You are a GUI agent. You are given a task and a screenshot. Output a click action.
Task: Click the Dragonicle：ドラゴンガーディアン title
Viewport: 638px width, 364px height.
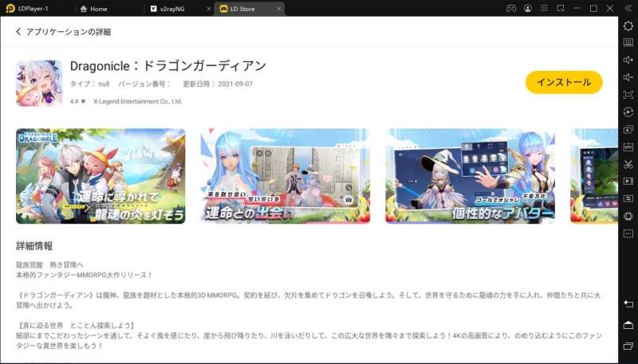pyautogui.click(x=168, y=66)
